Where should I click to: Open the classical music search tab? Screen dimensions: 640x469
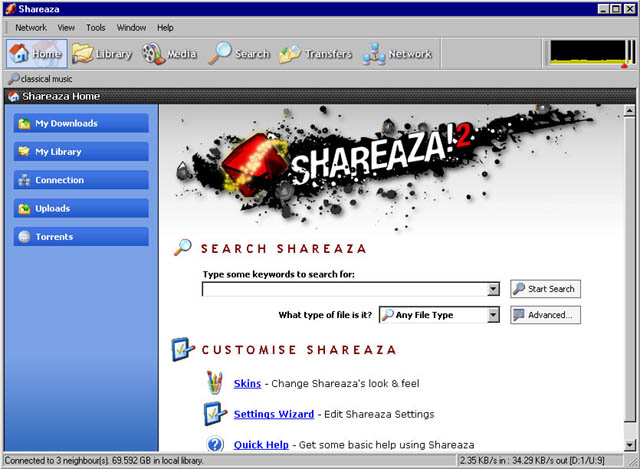pos(45,79)
